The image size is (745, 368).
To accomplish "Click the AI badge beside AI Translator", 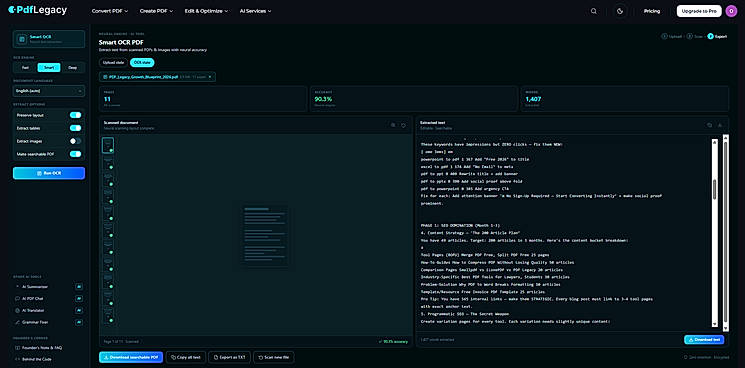I will point(79,310).
